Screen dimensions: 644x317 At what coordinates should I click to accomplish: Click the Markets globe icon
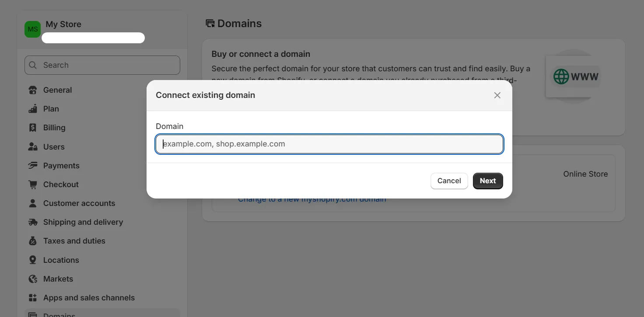point(33,279)
